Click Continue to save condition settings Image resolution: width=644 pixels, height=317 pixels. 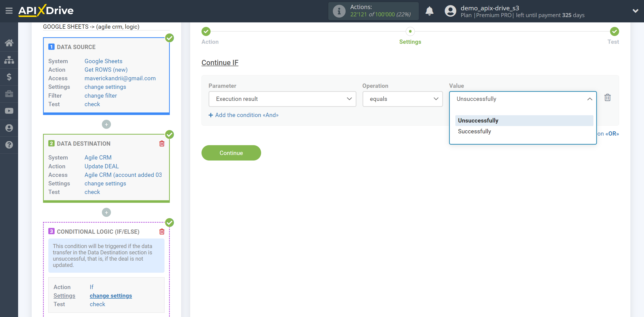click(231, 152)
